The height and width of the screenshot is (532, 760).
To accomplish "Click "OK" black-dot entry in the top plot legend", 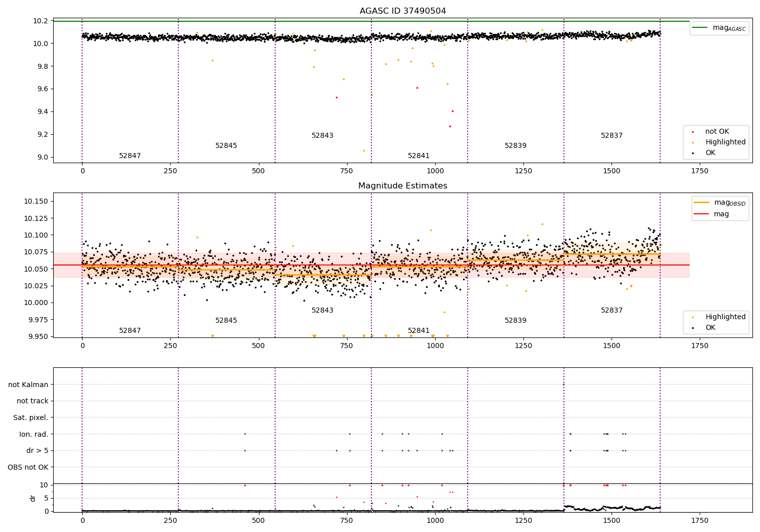I will click(710, 153).
